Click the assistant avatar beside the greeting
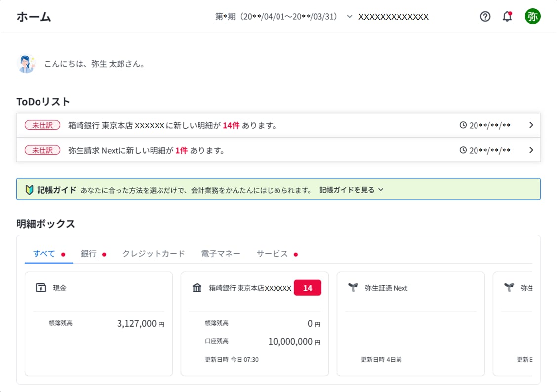 [x=26, y=64]
